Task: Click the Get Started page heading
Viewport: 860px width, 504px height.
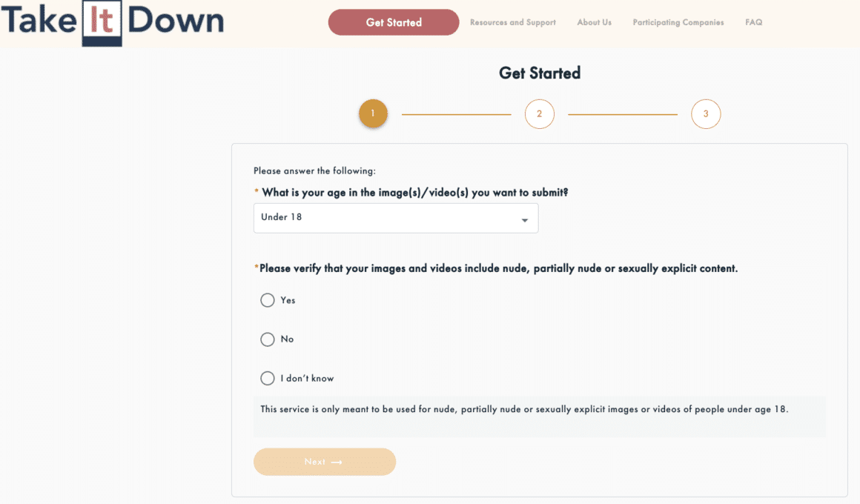Action: pos(540,73)
